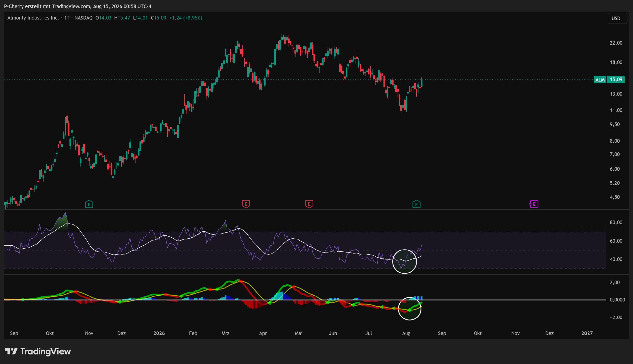This screenshot has height=364, width=633.
Task: Open the green earnings marker near November
Action: [x=89, y=204]
